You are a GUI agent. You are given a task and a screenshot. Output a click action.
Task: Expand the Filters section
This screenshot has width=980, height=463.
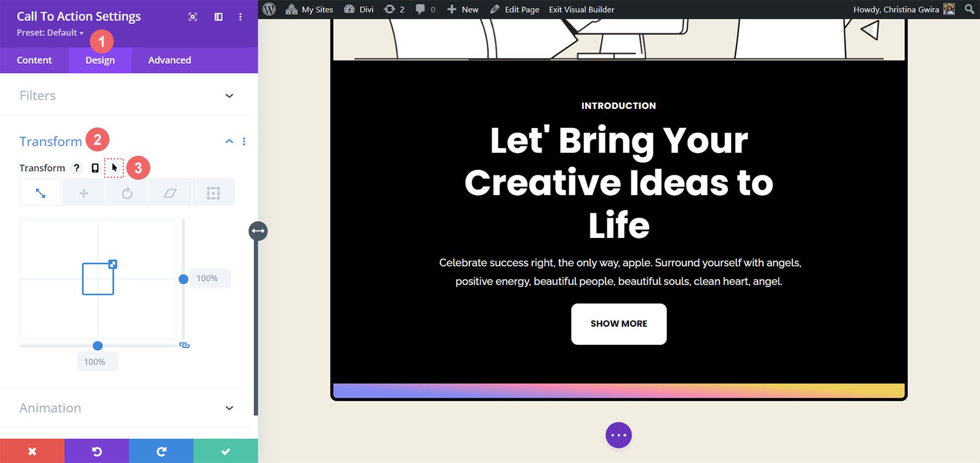[229, 96]
